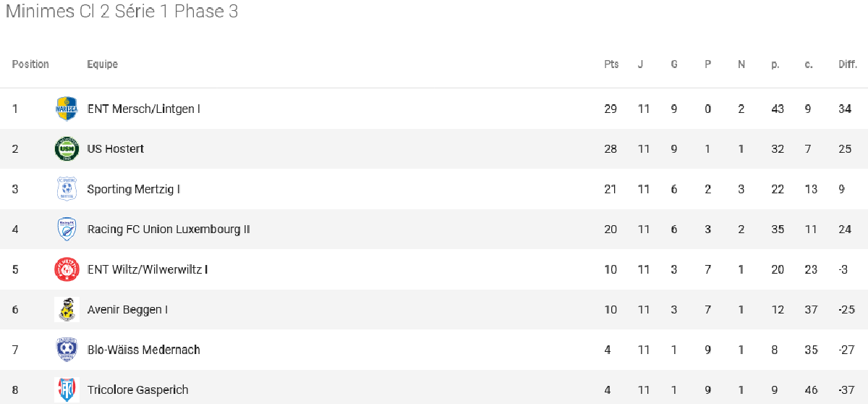Select the Avenir Beggen I team name

[127, 310]
